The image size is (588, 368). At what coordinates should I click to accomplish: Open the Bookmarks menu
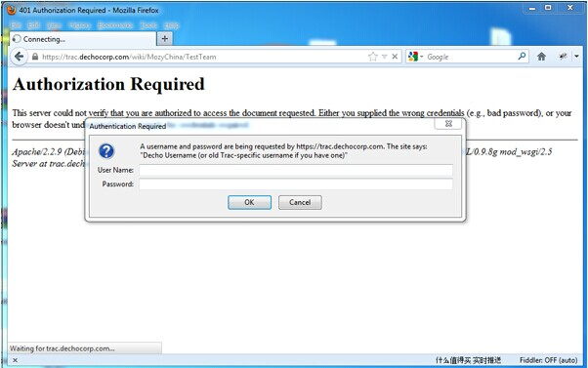point(115,25)
